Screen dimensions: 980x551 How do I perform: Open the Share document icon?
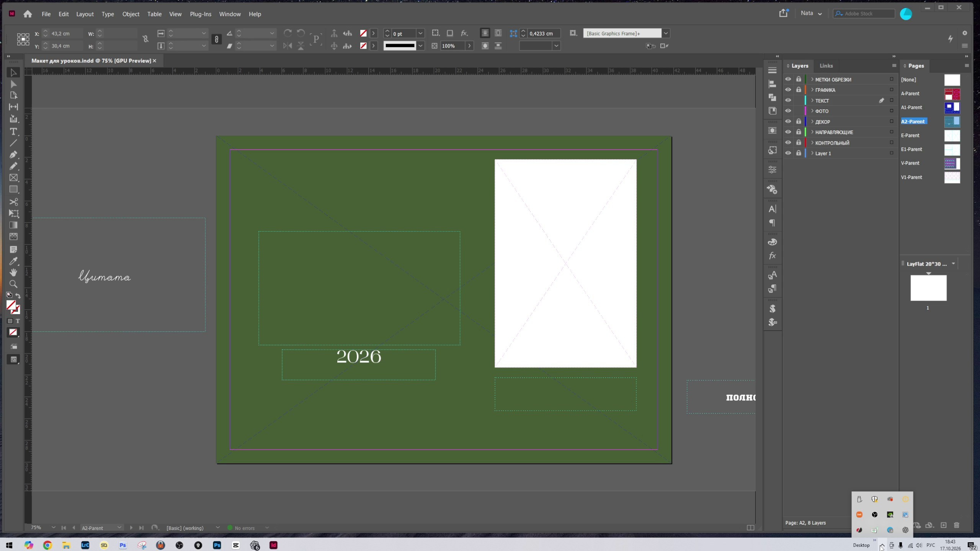coord(783,13)
